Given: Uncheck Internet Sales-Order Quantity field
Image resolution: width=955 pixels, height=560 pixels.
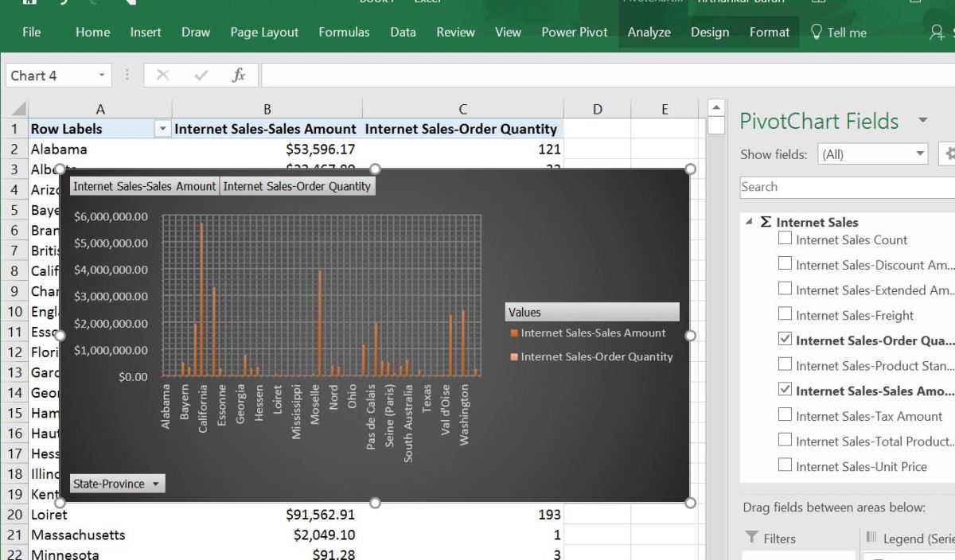Looking at the screenshot, I should click(x=785, y=340).
